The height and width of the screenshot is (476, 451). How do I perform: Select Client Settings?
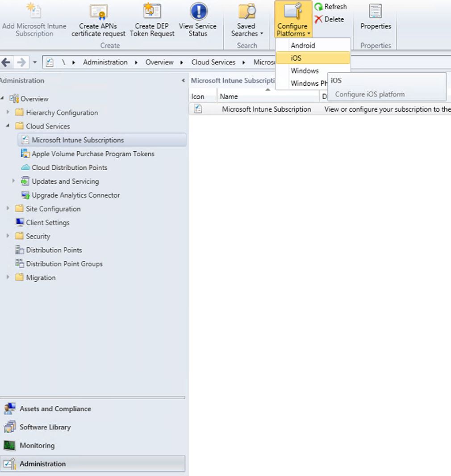48,222
